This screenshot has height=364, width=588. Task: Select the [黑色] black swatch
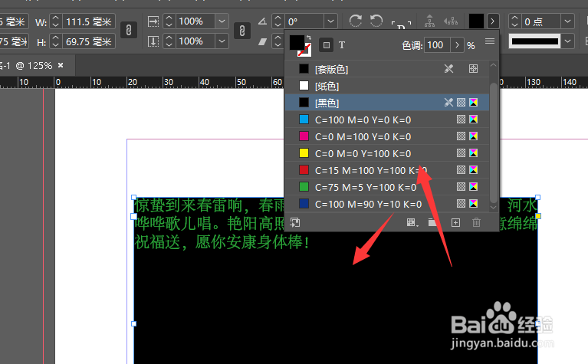tap(387, 103)
